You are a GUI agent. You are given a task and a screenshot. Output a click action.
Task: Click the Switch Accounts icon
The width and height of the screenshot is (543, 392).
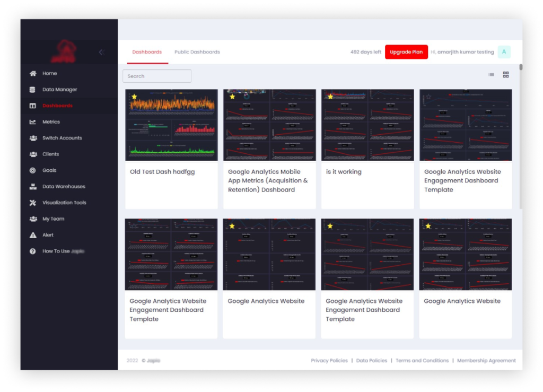[x=33, y=137]
